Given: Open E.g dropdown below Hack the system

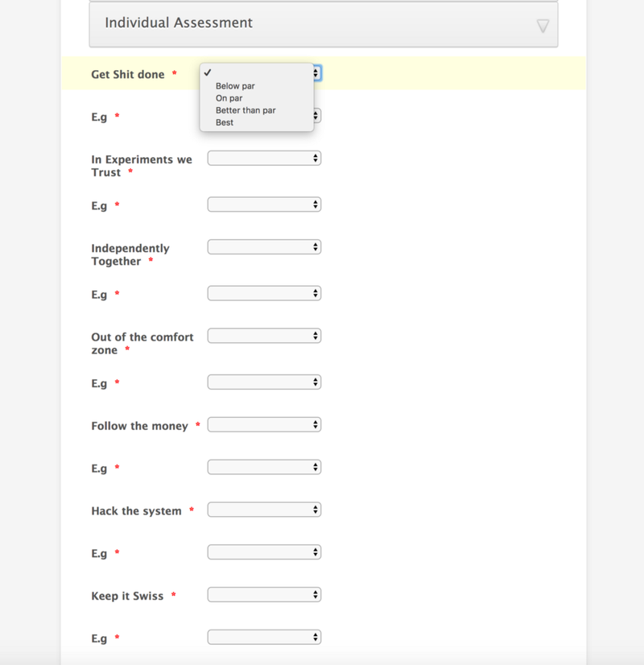Looking at the screenshot, I should click(x=264, y=552).
